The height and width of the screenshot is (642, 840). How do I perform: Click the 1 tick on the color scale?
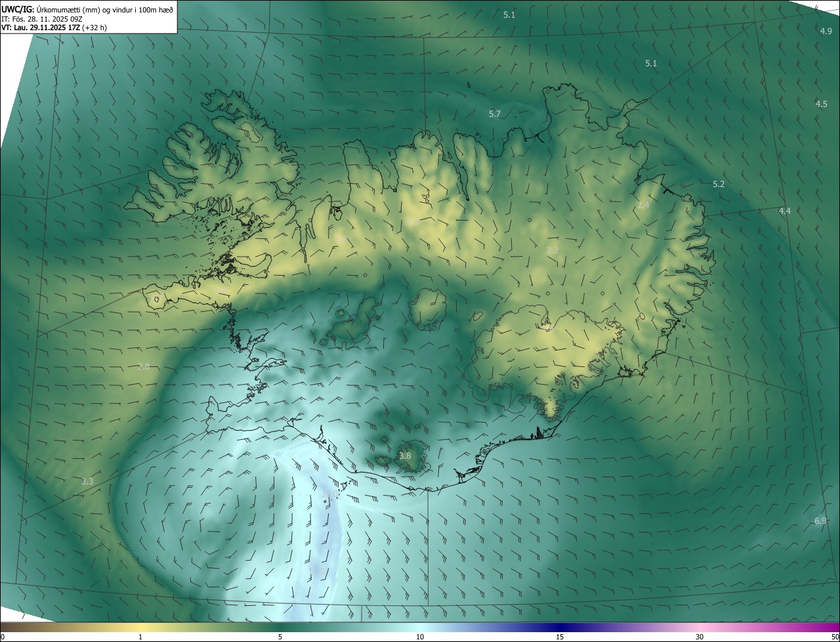140,637
